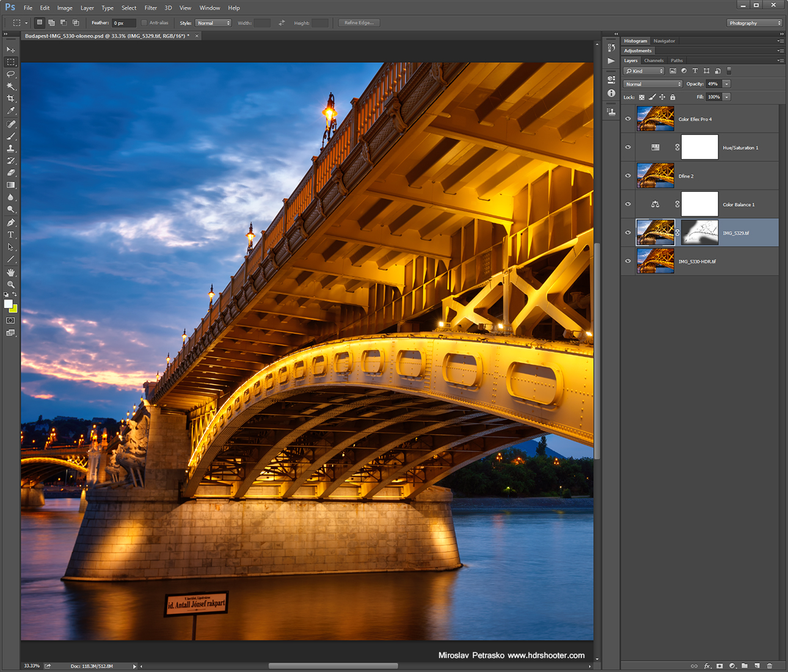Screen dimensions: 788x672
Task: Select the Eyedropper tool
Action: [10, 111]
